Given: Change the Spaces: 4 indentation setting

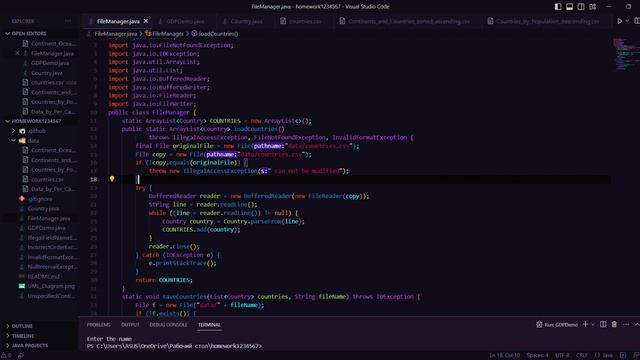Looking at the screenshot, I should click(537, 356).
